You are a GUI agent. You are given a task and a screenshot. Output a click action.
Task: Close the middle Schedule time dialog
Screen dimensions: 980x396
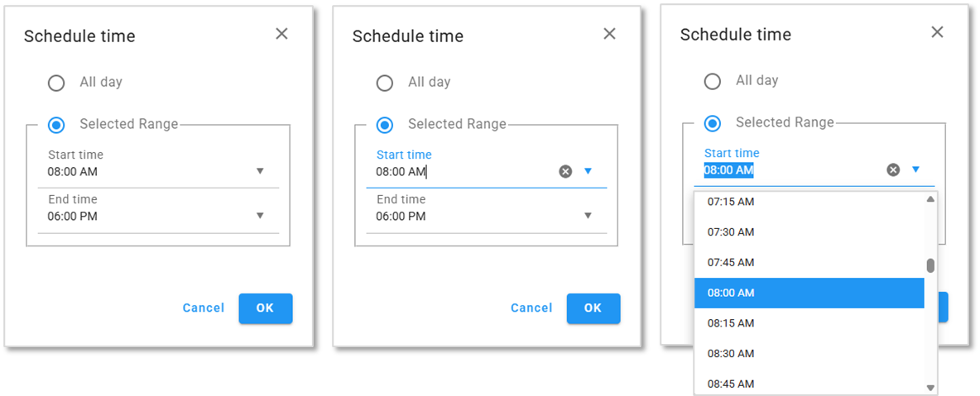609,34
